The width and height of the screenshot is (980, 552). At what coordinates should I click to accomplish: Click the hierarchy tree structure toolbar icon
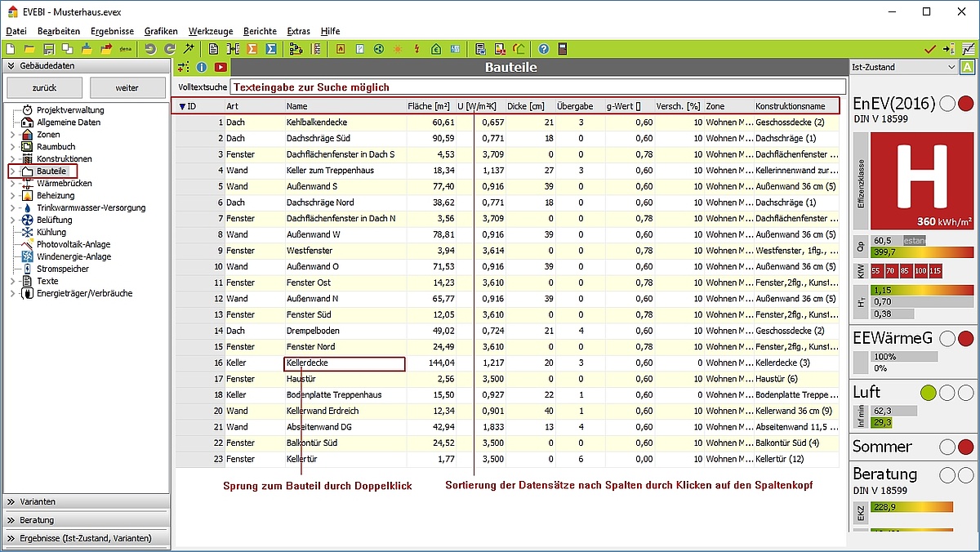pyautogui.click(x=296, y=49)
